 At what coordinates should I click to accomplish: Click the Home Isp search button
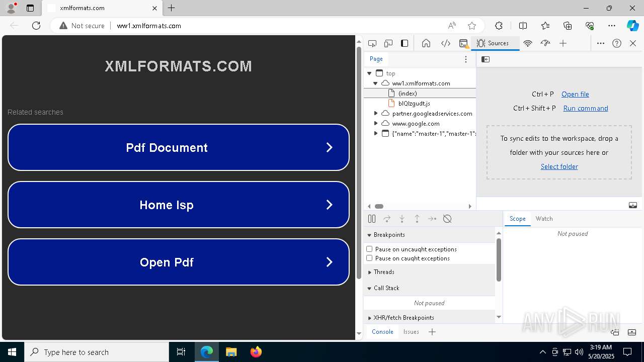(179, 205)
